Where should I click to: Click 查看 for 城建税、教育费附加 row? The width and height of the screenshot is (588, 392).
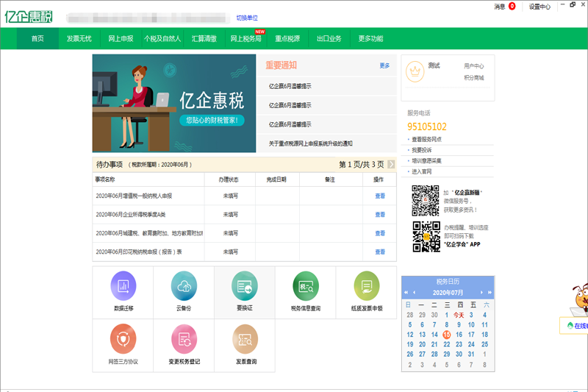[x=380, y=233]
